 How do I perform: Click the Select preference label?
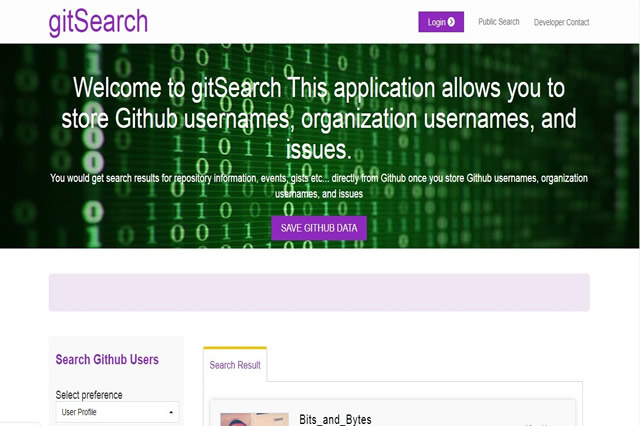[89, 395]
